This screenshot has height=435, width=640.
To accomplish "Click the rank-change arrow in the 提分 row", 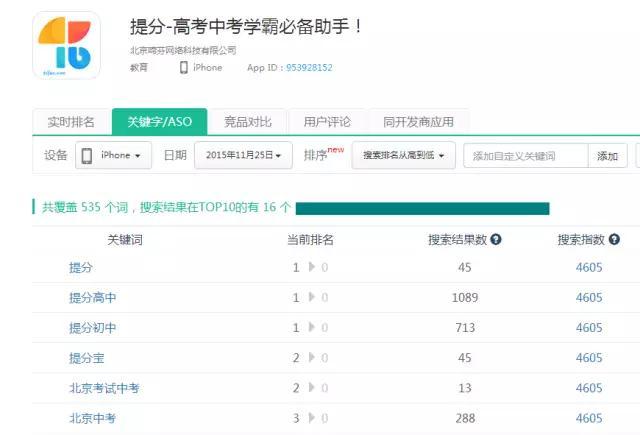I will click(311, 268).
